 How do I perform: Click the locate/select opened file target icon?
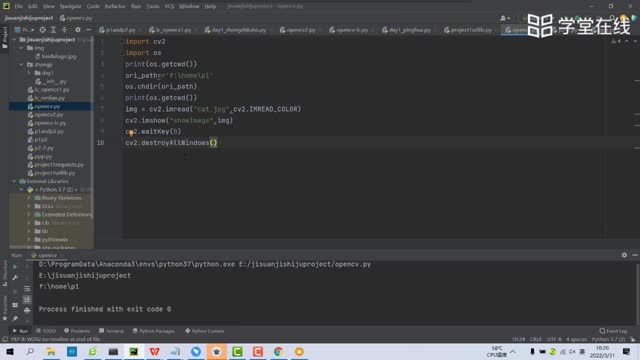pyautogui.click(x=42, y=30)
